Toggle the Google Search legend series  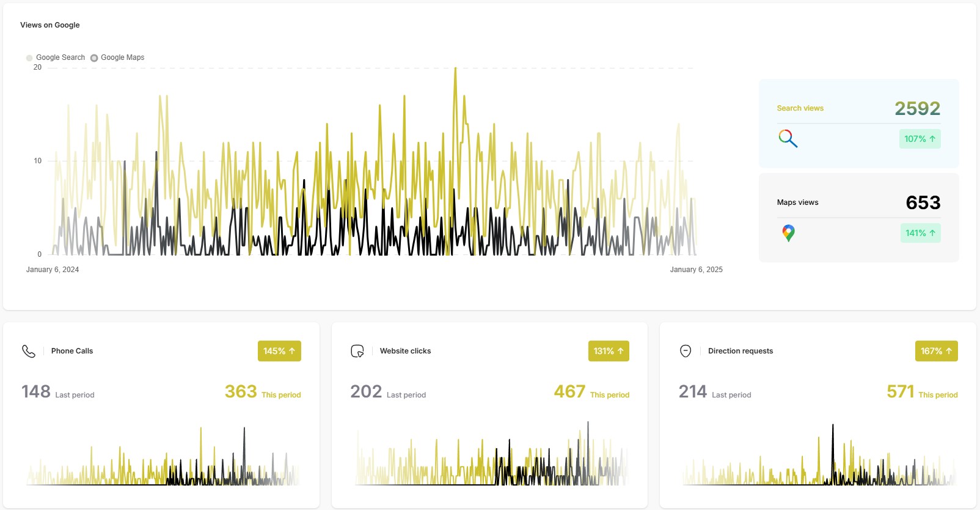coord(55,57)
